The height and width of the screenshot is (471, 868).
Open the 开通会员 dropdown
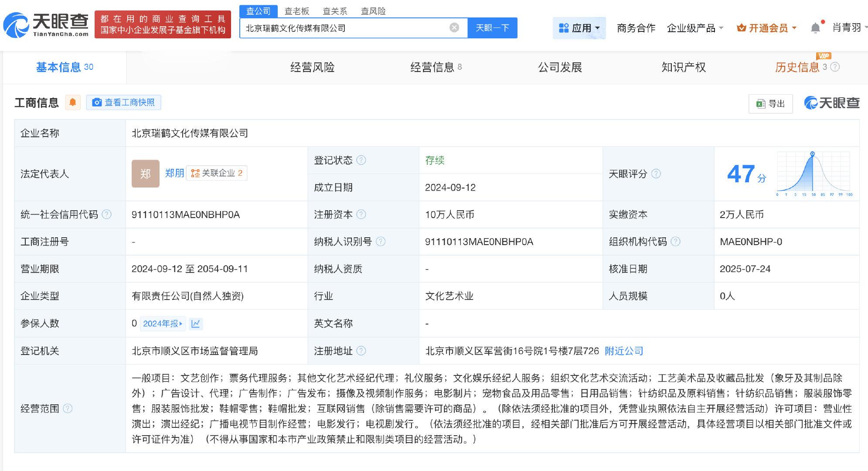point(766,28)
